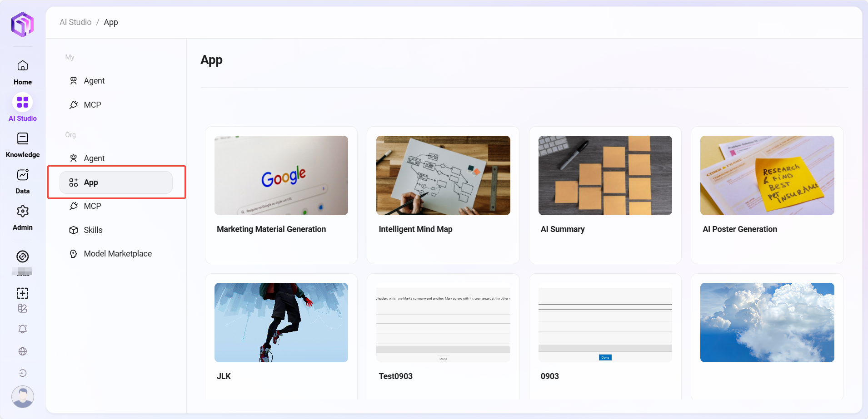Open Model Marketplace in the side menu
This screenshot has height=419, width=868.
pyautogui.click(x=118, y=254)
